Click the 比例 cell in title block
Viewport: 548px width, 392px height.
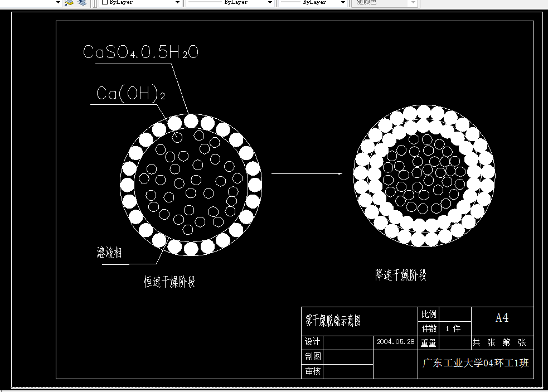coord(429,314)
